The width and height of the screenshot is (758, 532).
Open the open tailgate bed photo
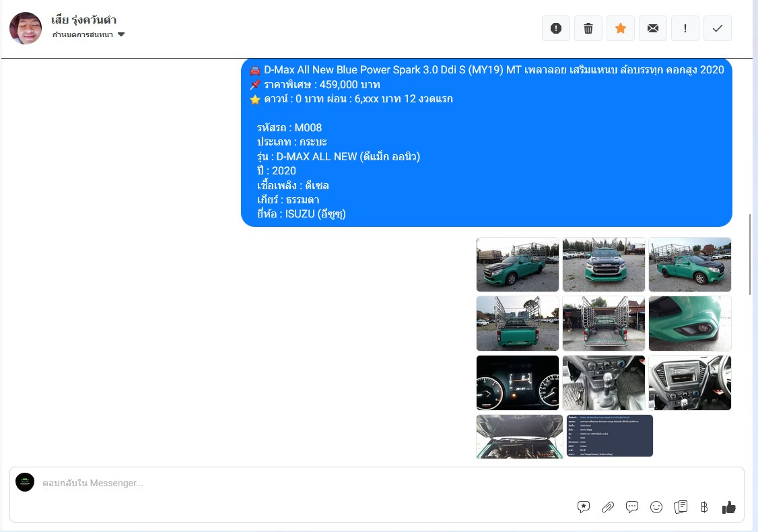coord(603,323)
